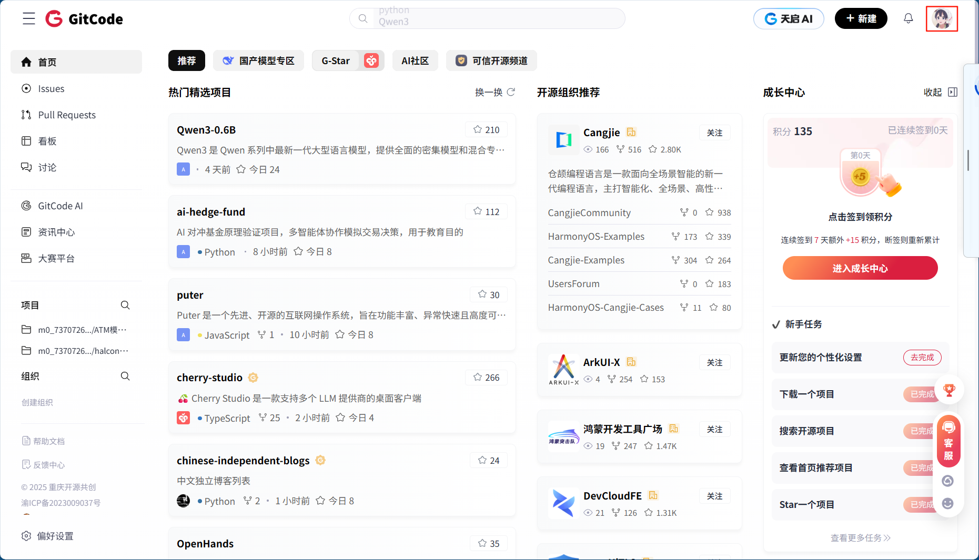Star the puter project (30)

point(489,294)
